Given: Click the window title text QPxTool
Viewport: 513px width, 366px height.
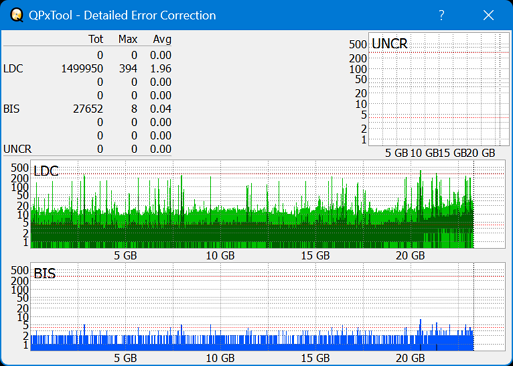Looking at the screenshot, I should [50, 15].
